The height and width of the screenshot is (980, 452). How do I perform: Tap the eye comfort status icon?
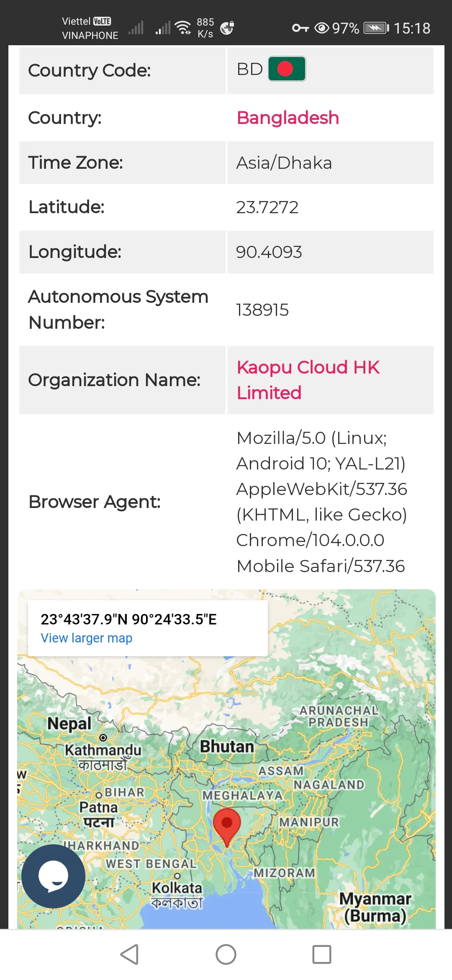click(322, 28)
